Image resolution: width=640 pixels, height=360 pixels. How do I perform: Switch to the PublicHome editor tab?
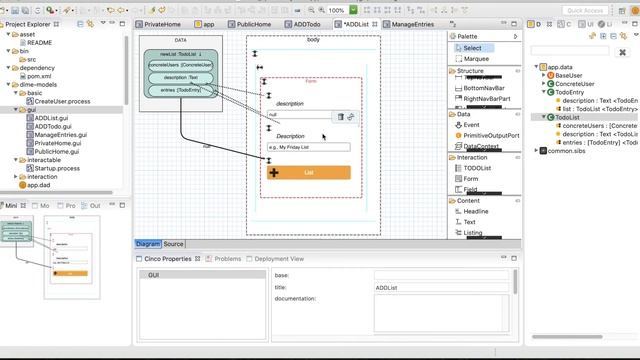[x=250, y=24]
